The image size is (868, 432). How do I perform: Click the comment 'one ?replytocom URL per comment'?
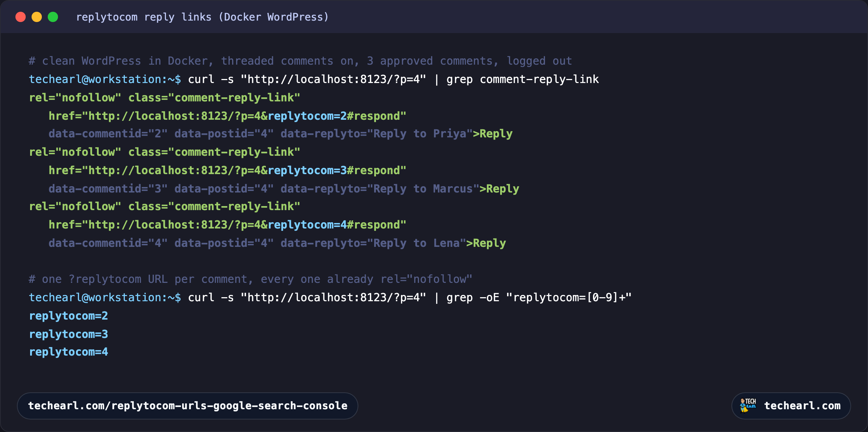[250, 279]
